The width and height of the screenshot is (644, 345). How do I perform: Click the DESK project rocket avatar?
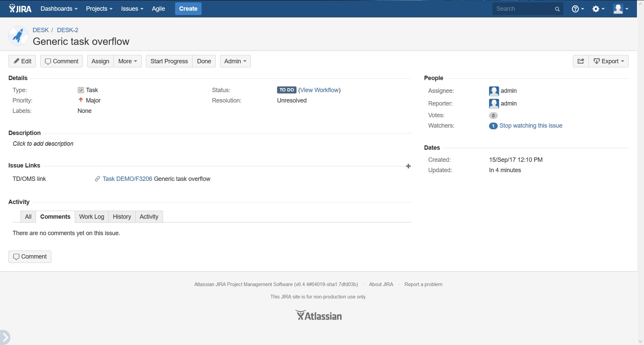tap(18, 36)
